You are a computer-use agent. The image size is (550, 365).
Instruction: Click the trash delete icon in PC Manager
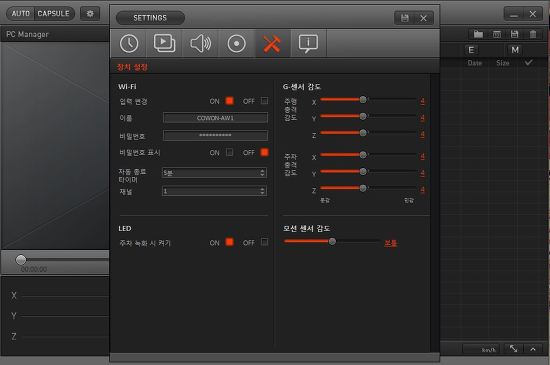pos(533,34)
